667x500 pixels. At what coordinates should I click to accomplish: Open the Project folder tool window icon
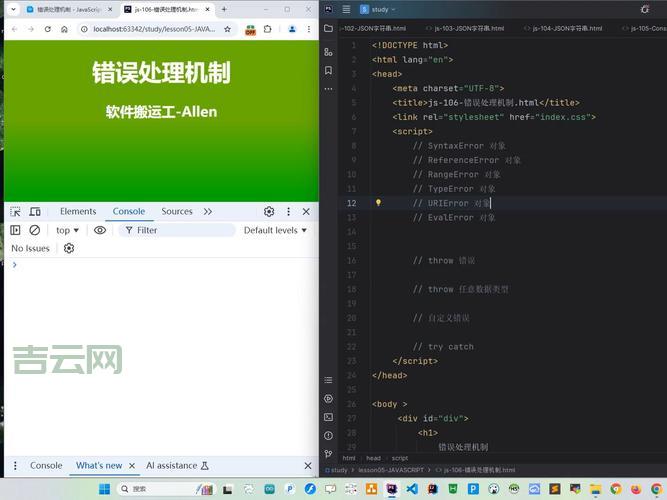coord(328,29)
